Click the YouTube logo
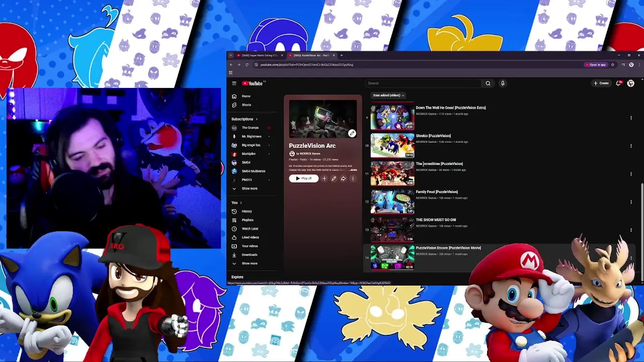Screen dimensions: 644x362 point(253,83)
